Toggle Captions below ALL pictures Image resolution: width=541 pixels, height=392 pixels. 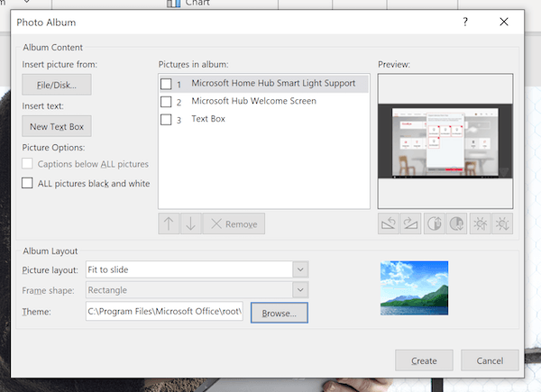coord(27,163)
